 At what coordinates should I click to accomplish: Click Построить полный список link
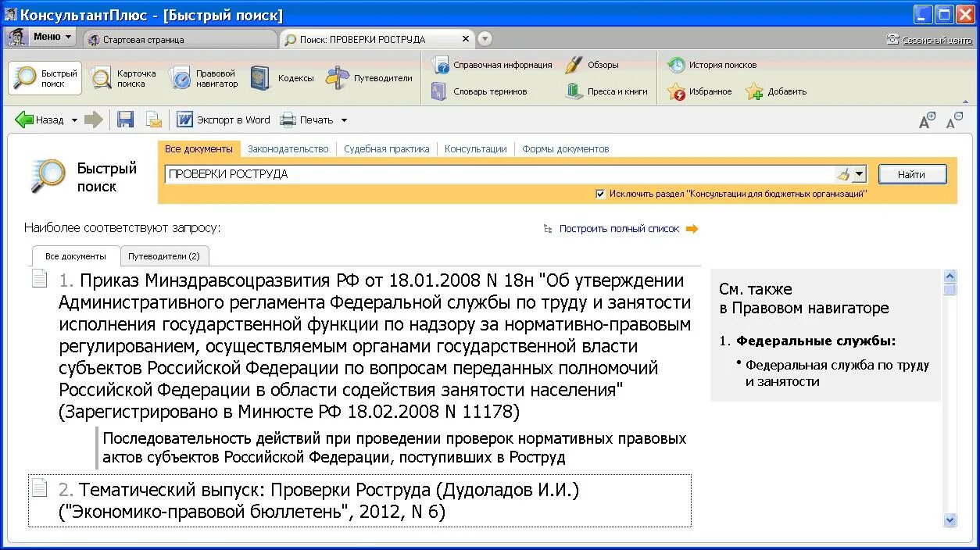tap(619, 229)
